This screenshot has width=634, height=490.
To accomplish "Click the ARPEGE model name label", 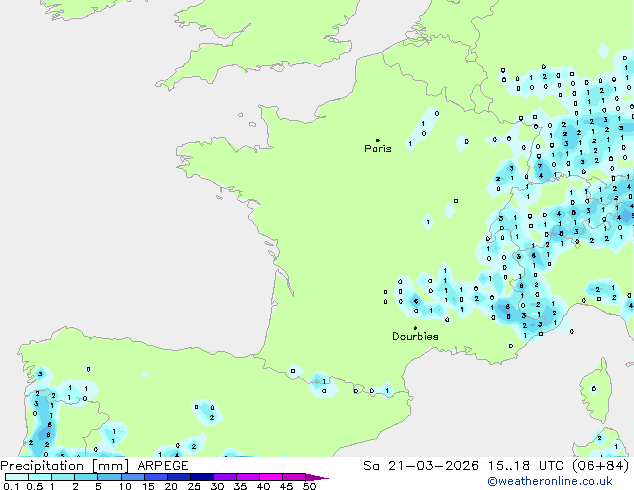I will point(156,466).
